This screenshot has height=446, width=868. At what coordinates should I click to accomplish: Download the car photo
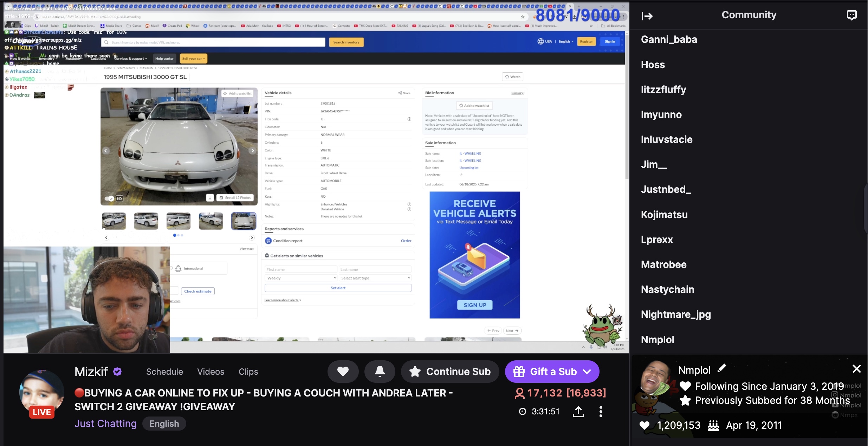(x=210, y=198)
